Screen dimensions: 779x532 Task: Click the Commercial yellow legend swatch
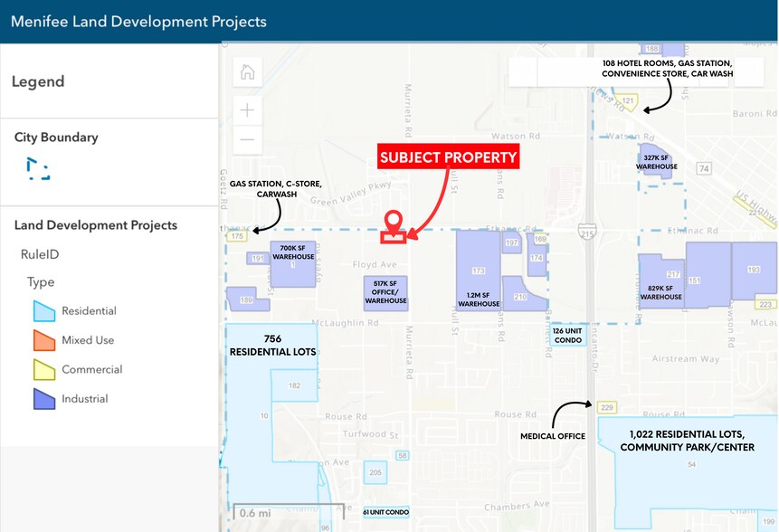coord(44,369)
